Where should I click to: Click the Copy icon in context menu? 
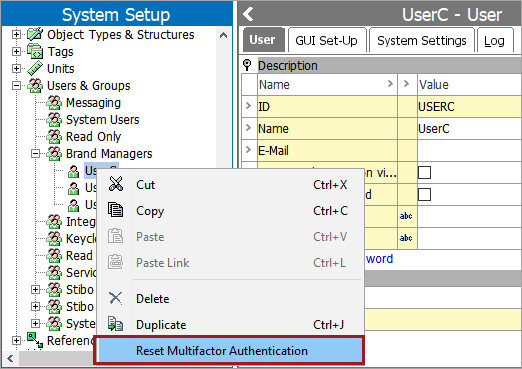click(116, 210)
